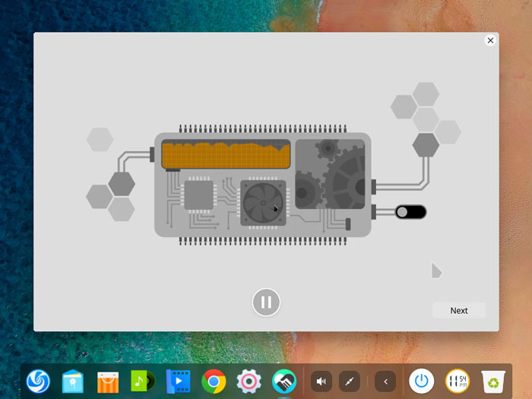Click the blue power button icon
Viewport: 532px width, 399px height.
click(421, 381)
